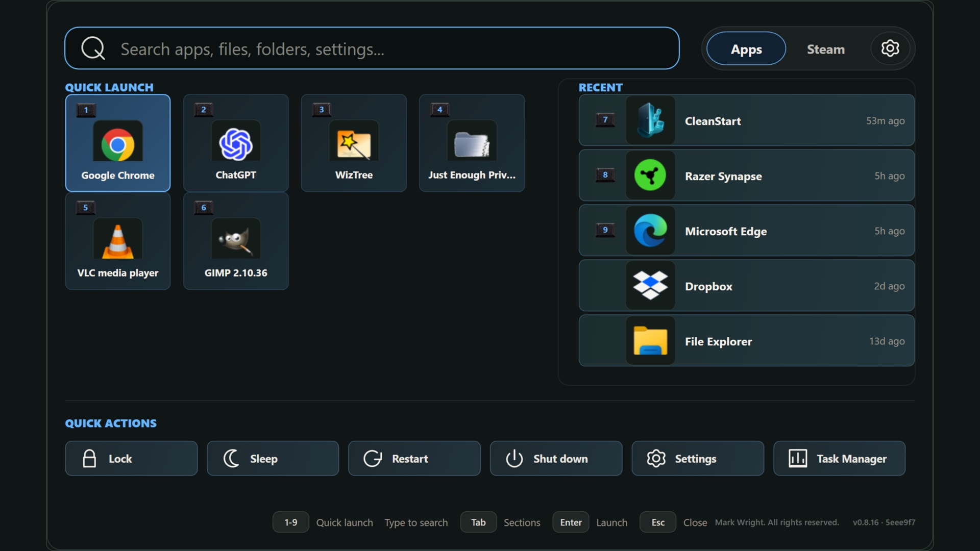Click the Lock button label
Image resolution: width=980 pixels, height=551 pixels.
coord(120,459)
